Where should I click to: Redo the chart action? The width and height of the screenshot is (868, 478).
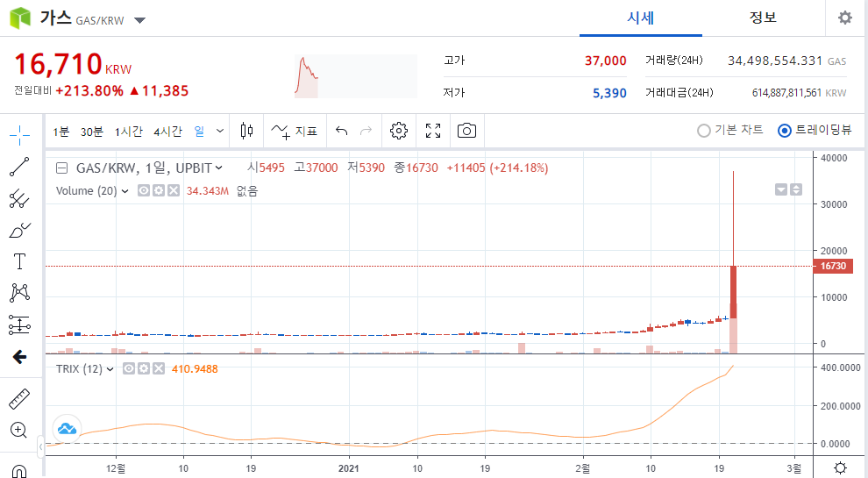tap(366, 132)
